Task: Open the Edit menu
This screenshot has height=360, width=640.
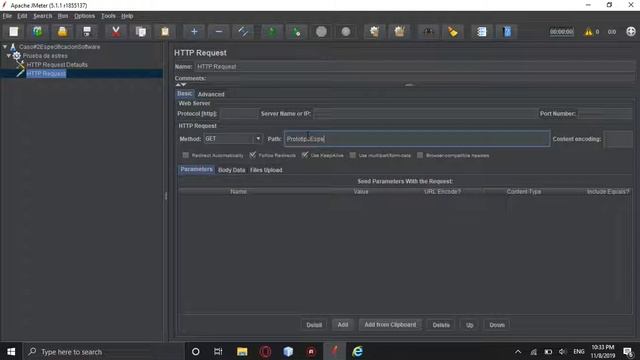Action: pyautogui.click(x=22, y=16)
